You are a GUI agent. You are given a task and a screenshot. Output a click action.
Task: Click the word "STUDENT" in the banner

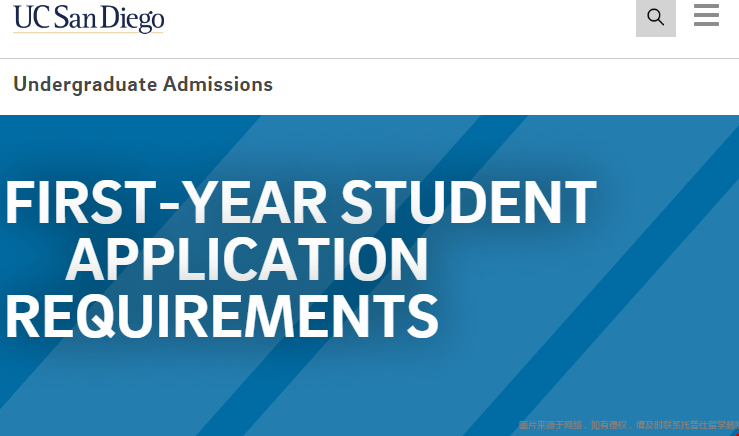point(468,202)
